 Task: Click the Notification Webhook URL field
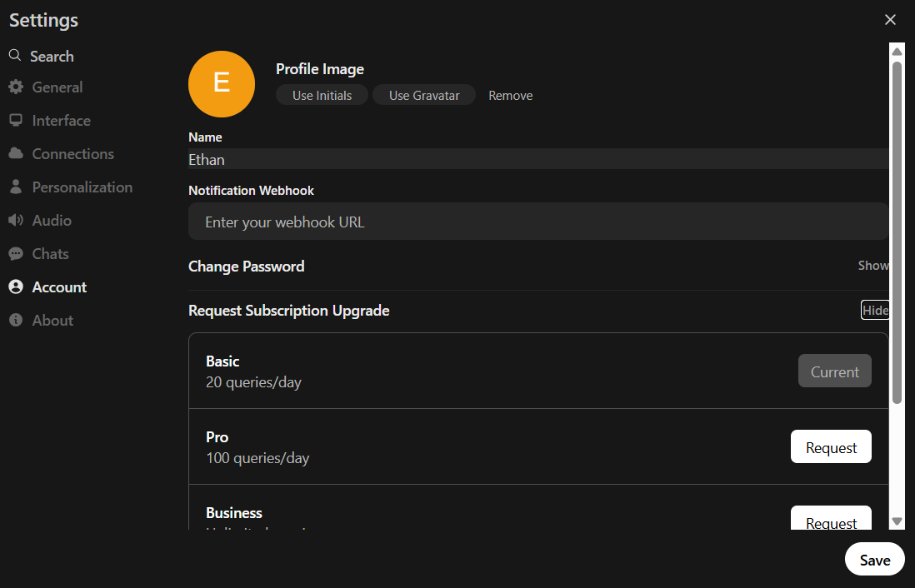537,222
